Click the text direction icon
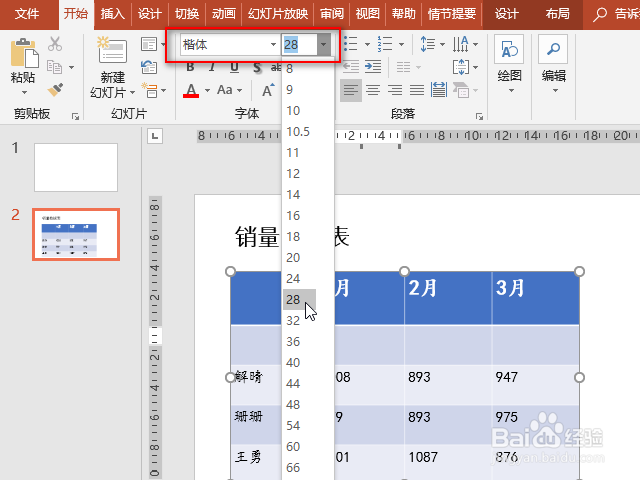Image resolution: width=640 pixels, height=480 pixels. [x=460, y=44]
